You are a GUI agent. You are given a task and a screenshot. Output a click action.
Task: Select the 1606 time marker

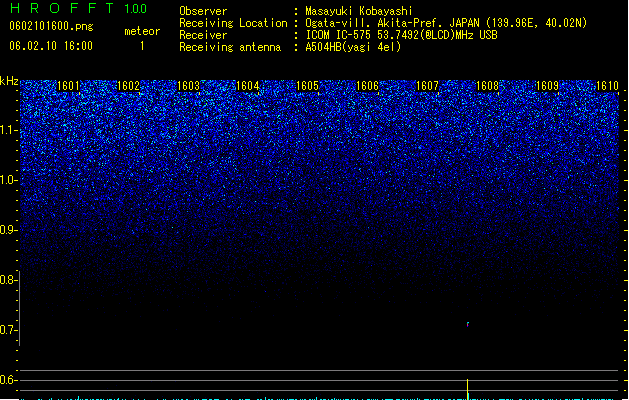click(367, 86)
